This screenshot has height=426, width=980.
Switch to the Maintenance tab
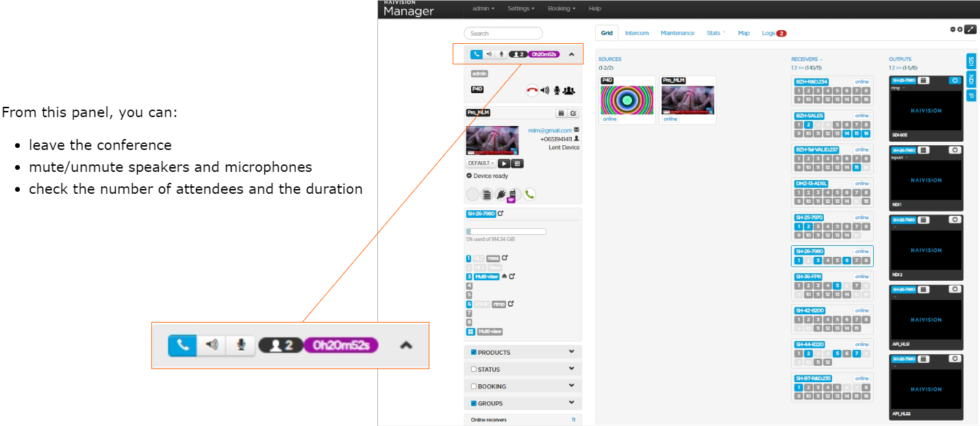[677, 33]
